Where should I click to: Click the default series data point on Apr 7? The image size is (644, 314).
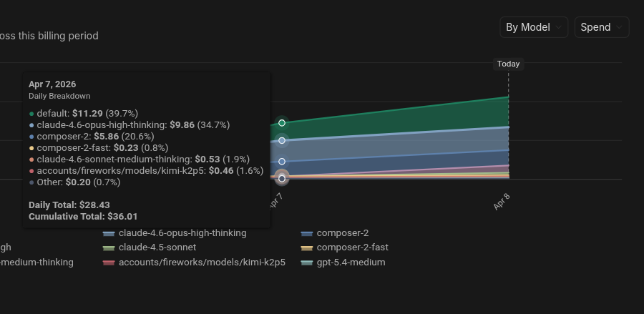click(282, 124)
